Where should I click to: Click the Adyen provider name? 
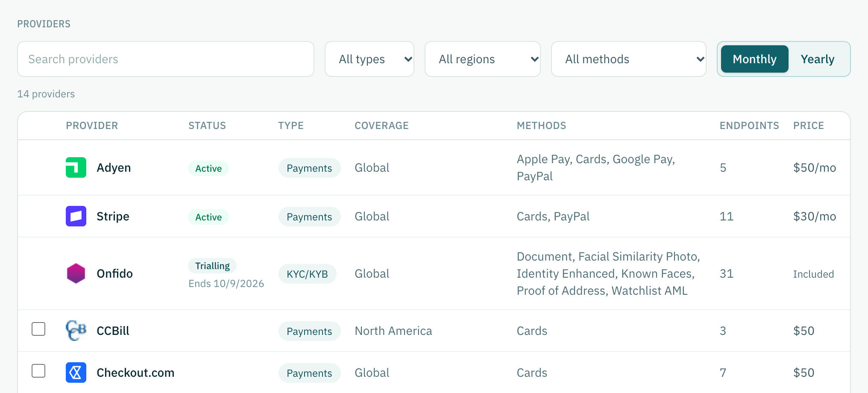tap(114, 168)
